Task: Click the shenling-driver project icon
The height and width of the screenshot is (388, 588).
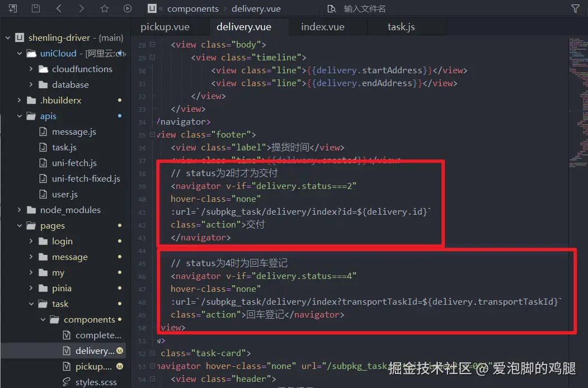Action: pos(20,38)
